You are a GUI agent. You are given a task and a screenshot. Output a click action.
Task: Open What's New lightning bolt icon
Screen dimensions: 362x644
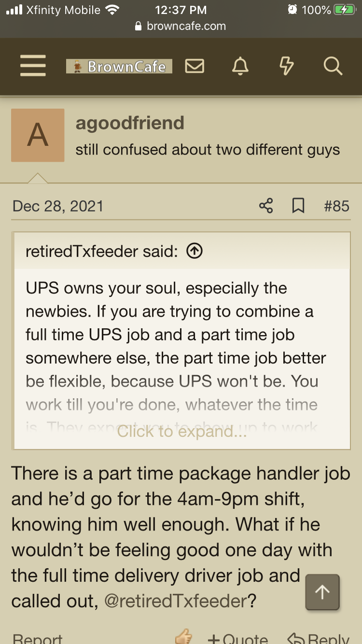[x=287, y=66]
